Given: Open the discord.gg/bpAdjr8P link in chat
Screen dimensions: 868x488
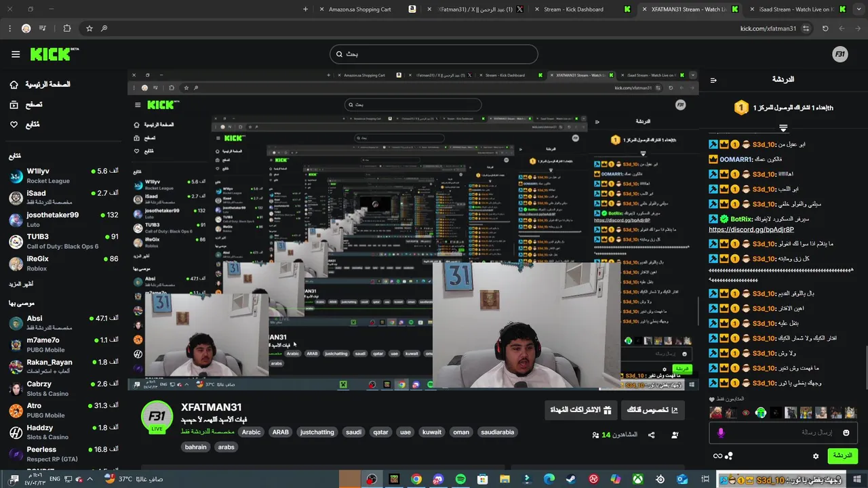Looking at the screenshot, I should pyautogui.click(x=751, y=230).
